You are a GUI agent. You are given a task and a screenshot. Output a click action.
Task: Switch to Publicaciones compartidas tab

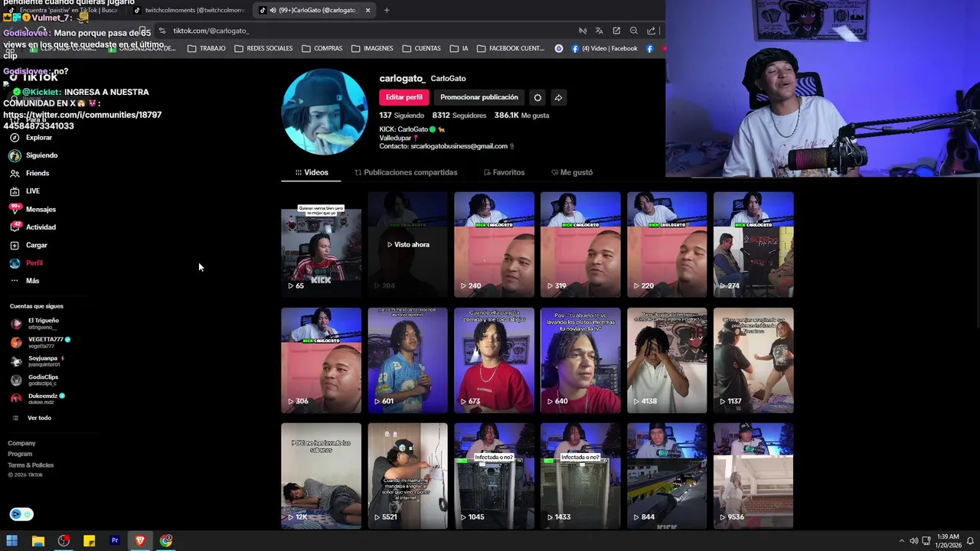click(x=406, y=172)
